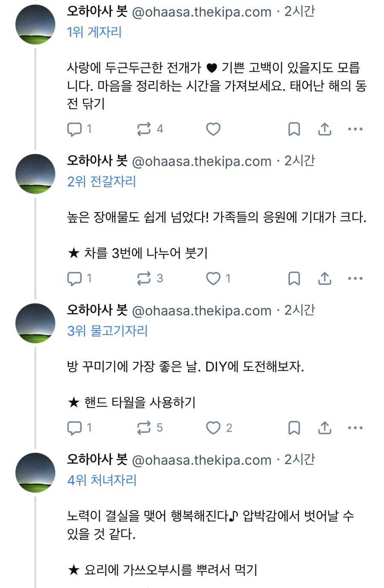
Task: Open more options for 3위 물고기자리 post
Action: [355, 428]
